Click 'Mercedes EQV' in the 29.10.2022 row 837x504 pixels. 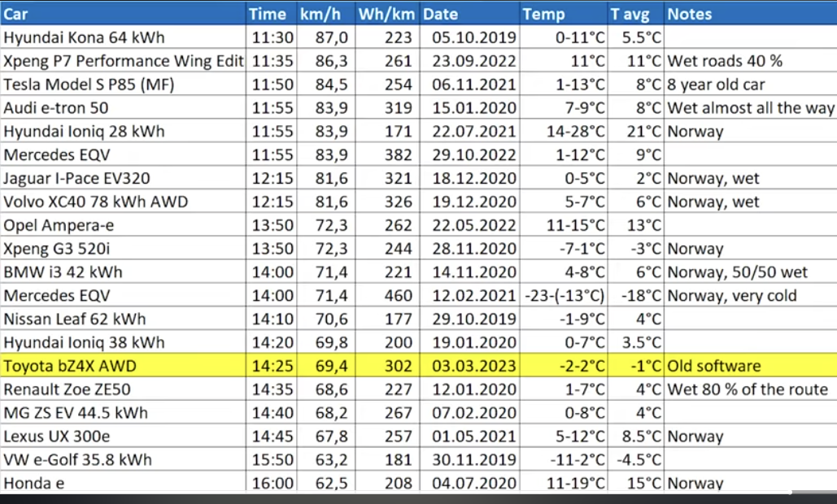[x=124, y=154]
